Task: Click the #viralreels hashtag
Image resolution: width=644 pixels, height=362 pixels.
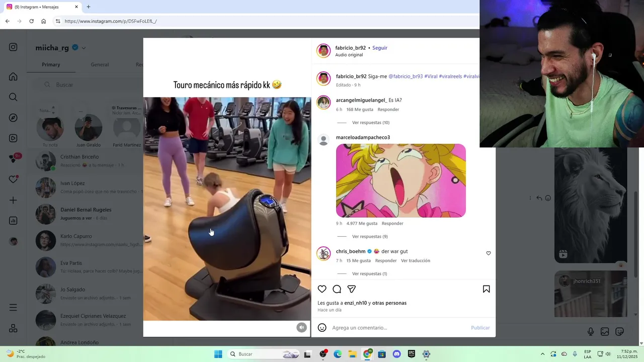Action: 450,76
